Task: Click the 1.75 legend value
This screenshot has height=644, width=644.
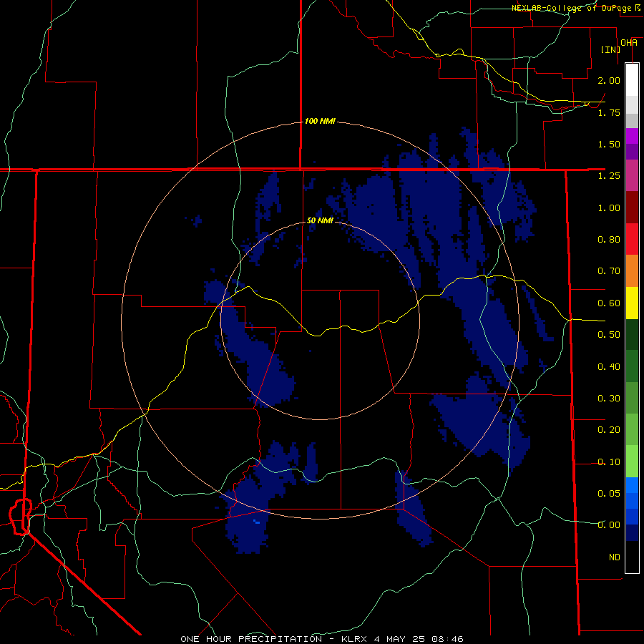Action: pos(609,112)
